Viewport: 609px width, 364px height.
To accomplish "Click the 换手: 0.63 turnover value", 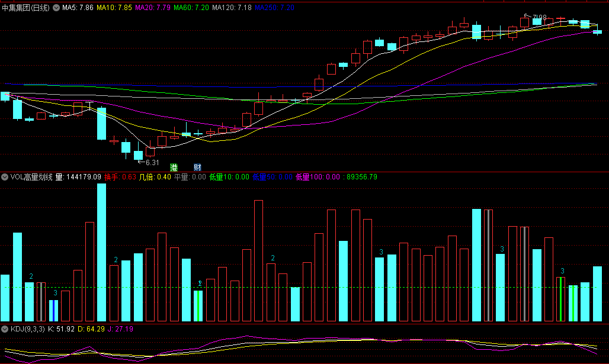I will (120, 177).
